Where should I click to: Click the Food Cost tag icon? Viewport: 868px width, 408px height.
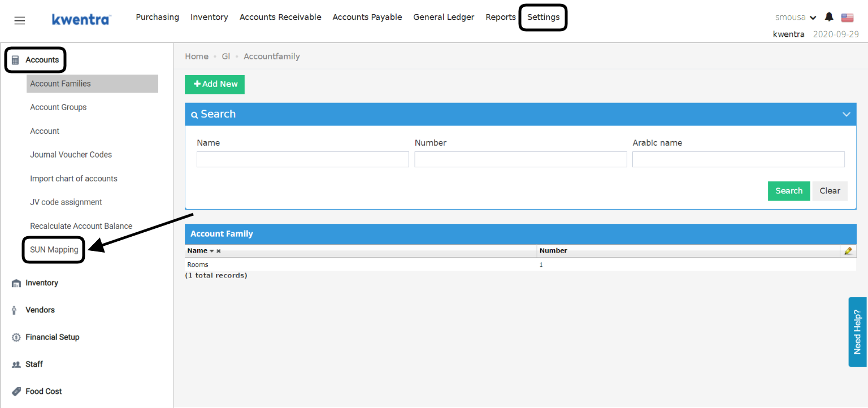[16, 392]
